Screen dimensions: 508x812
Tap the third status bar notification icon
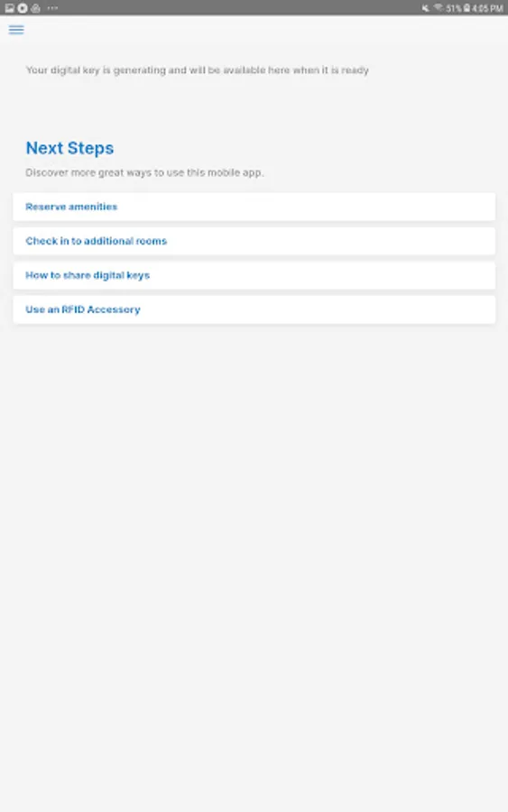tap(35, 8)
